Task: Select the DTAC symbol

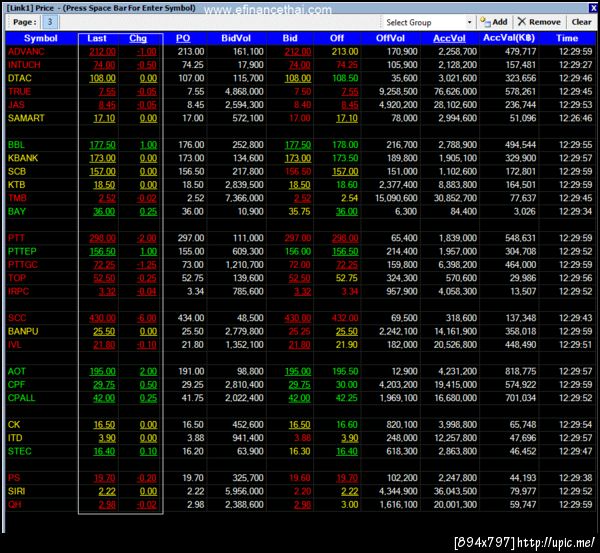Action: click(20, 78)
